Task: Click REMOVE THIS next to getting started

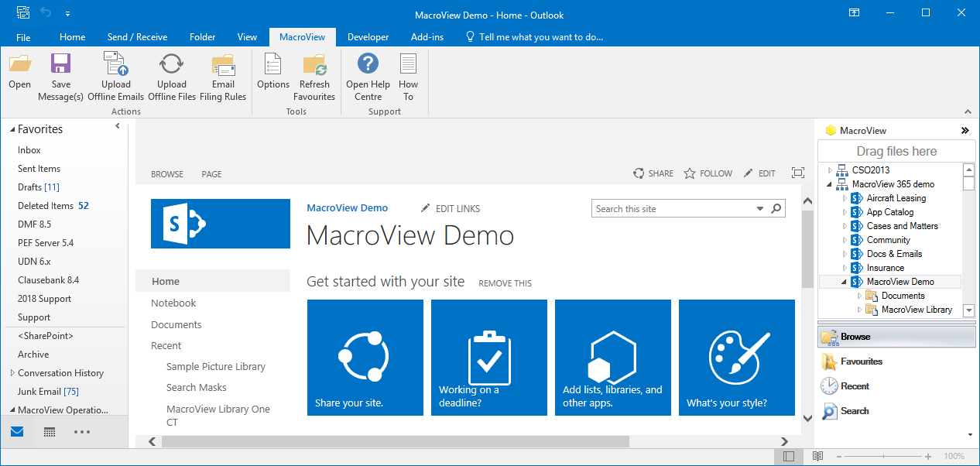Action: 505,283
